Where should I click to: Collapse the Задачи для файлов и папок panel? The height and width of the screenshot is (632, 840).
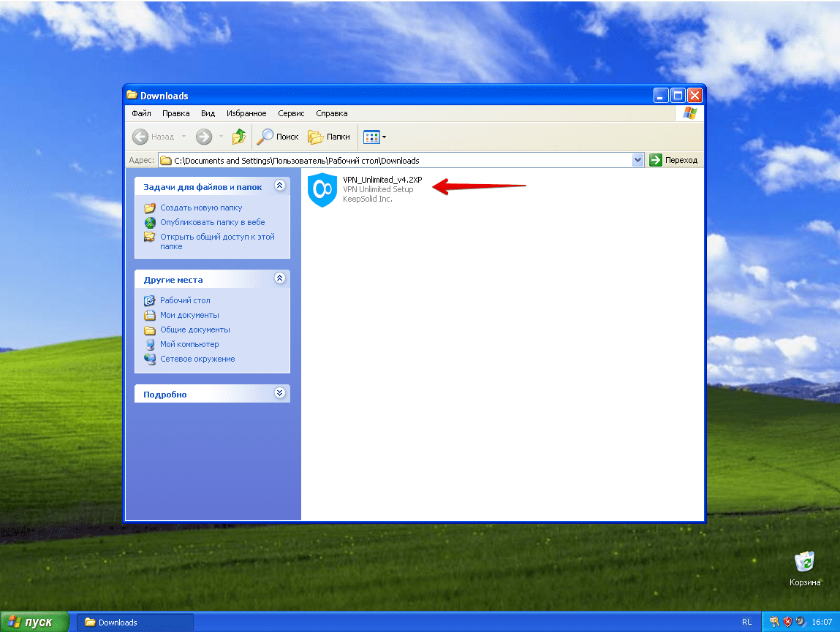point(279,186)
